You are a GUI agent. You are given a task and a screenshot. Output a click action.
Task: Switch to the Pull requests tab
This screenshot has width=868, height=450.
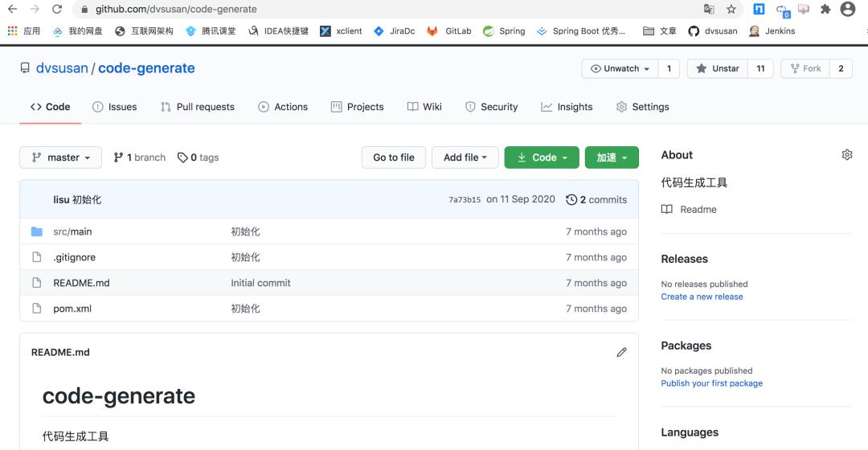pyautogui.click(x=197, y=107)
